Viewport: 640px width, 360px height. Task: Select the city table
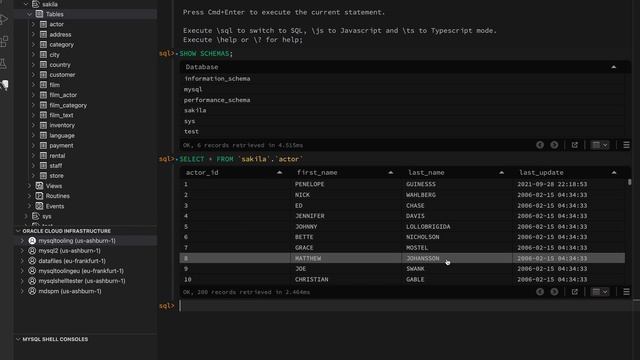tap(55, 55)
